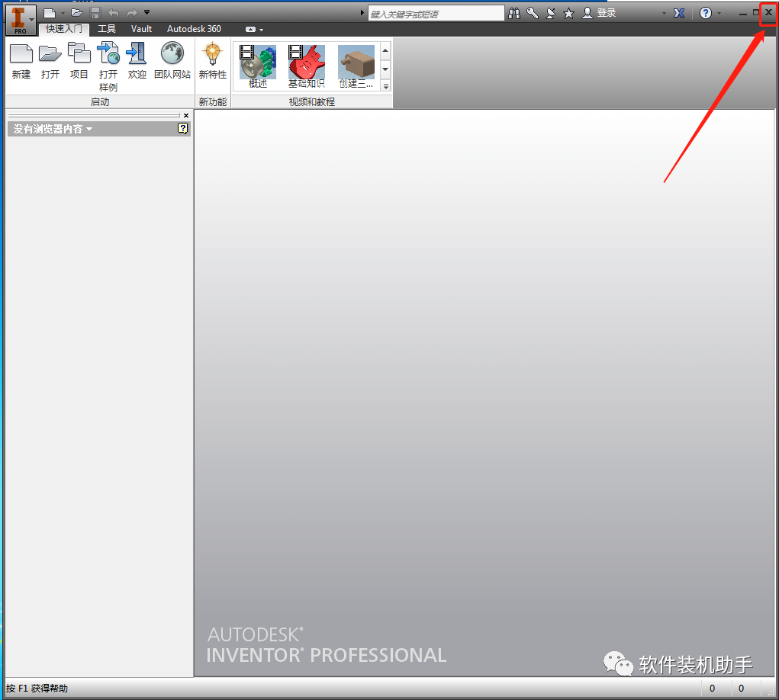Click the Help question mark icon
Screen dimensions: 779x700
706,14
